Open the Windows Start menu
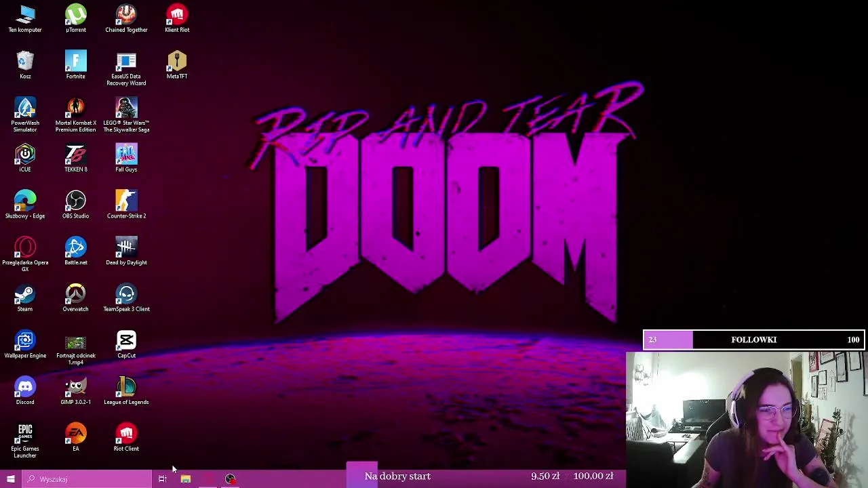Viewport: 868px width, 488px height. pos(10,479)
